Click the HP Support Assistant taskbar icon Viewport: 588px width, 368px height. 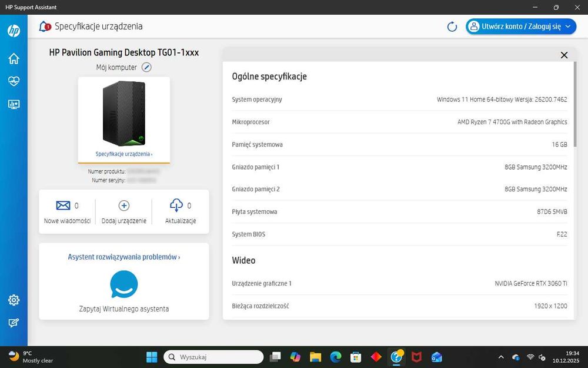coord(396,357)
